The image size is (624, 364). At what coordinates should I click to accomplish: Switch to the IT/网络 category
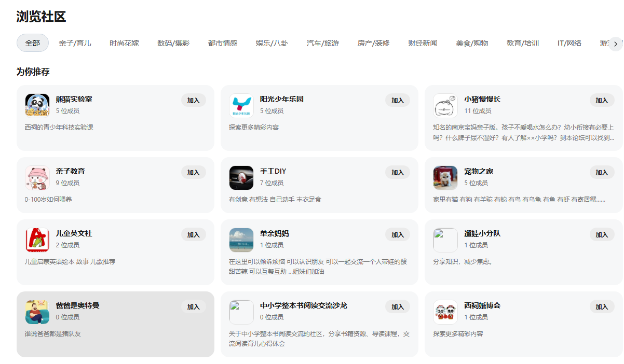[569, 43]
